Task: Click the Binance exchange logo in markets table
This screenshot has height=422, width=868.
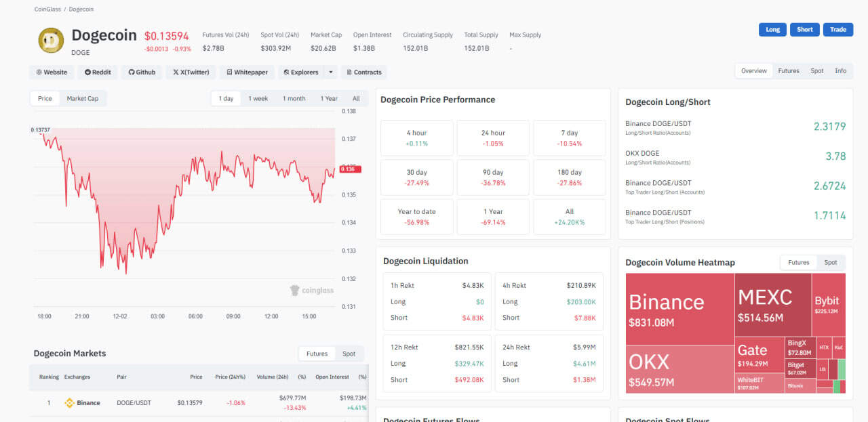Action: tap(69, 403)
